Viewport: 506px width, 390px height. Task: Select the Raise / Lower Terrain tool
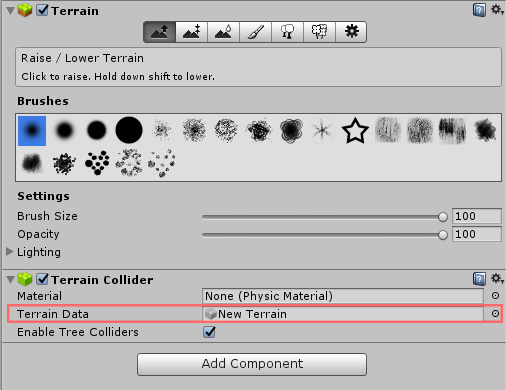click(159, 32)
